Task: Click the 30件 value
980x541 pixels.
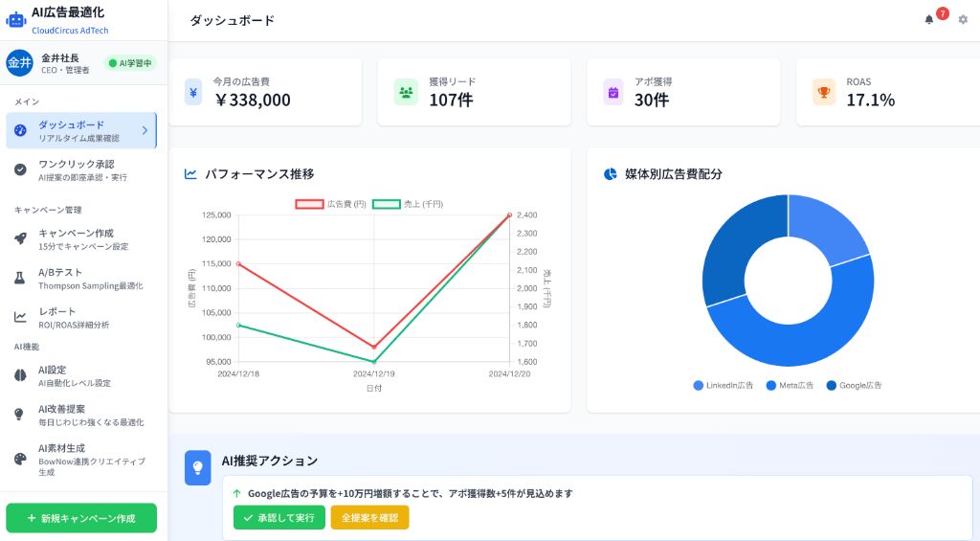Action: point(652,101)
